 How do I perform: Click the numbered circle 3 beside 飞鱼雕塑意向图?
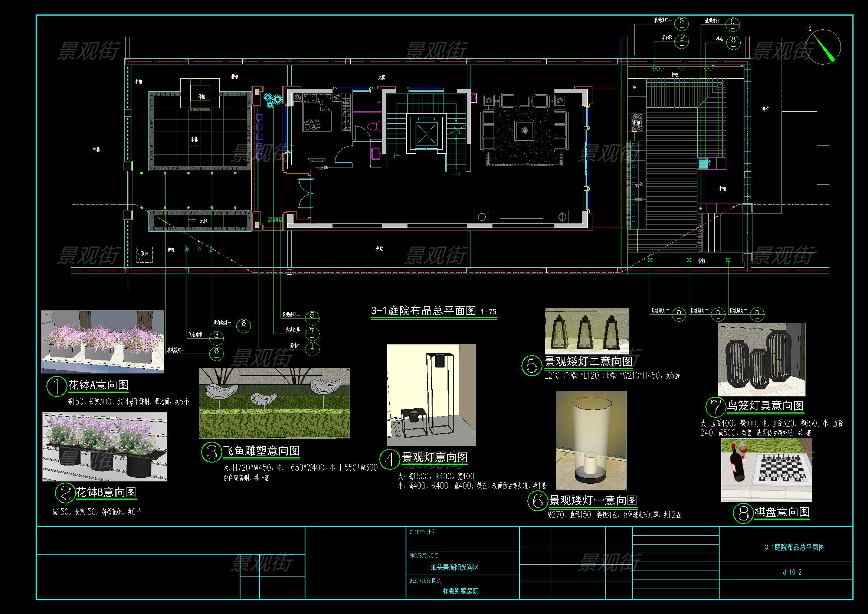click(211, 452)
